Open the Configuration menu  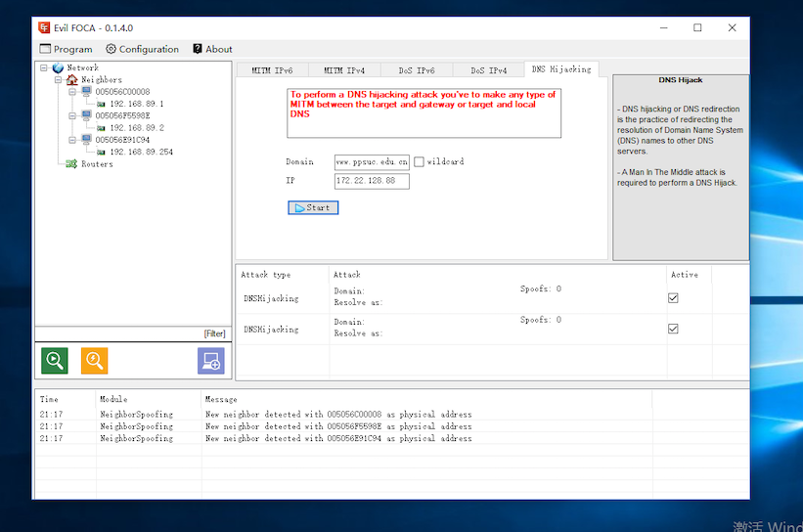(x=143, y=49)
